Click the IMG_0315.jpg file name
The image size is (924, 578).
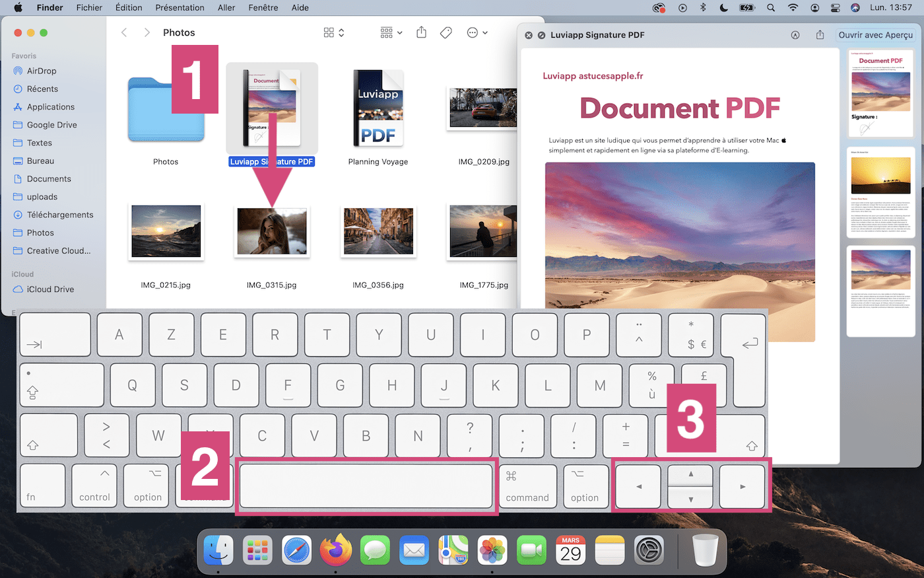(x=271, y=285)
